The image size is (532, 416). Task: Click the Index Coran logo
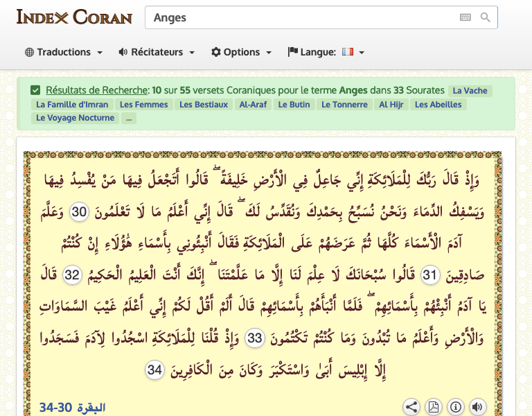click(x=74, y=17)
